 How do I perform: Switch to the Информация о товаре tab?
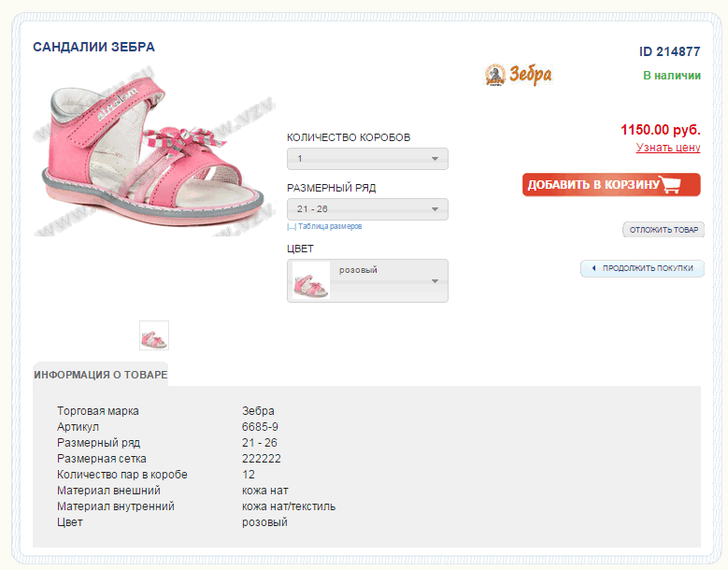pyautogui.click(x=100, y=375)
